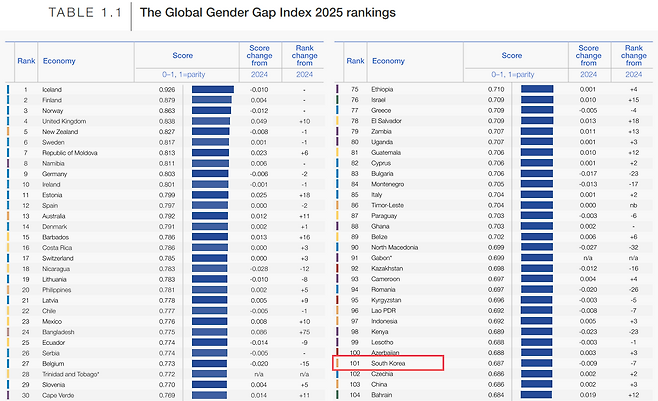658x401 pixels.
Task: Select Czechia at rank 102
Action: click(x=382, y=374)
